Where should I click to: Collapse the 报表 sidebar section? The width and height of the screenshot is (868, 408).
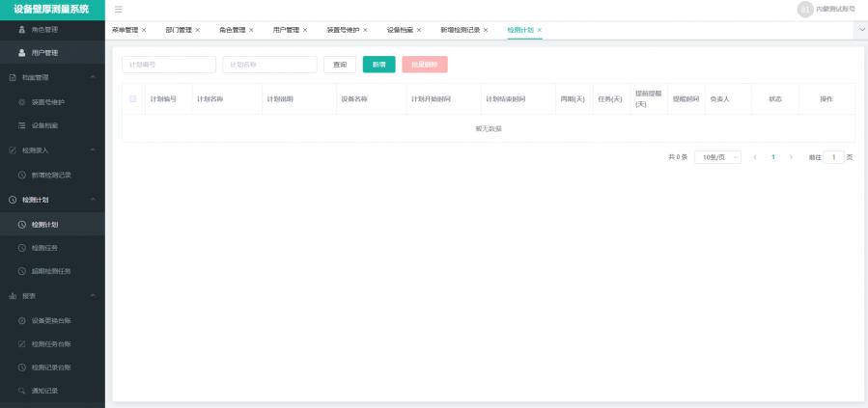[93, 295]
